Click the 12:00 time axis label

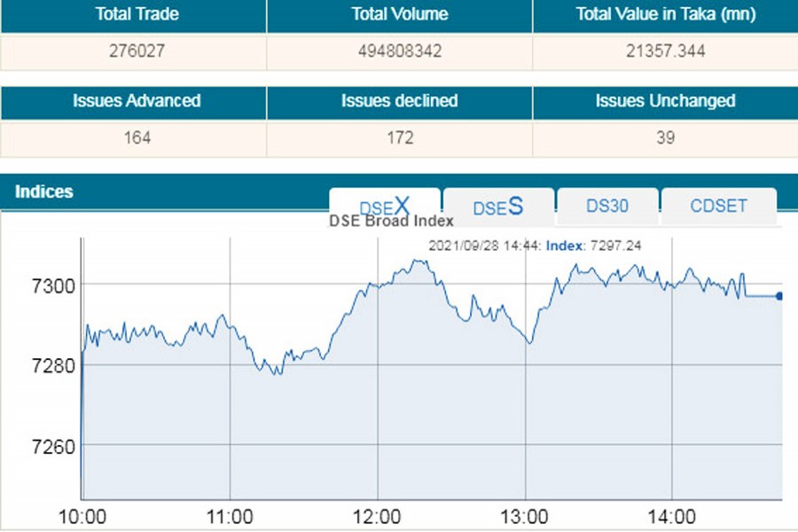(x=378, y=516)
